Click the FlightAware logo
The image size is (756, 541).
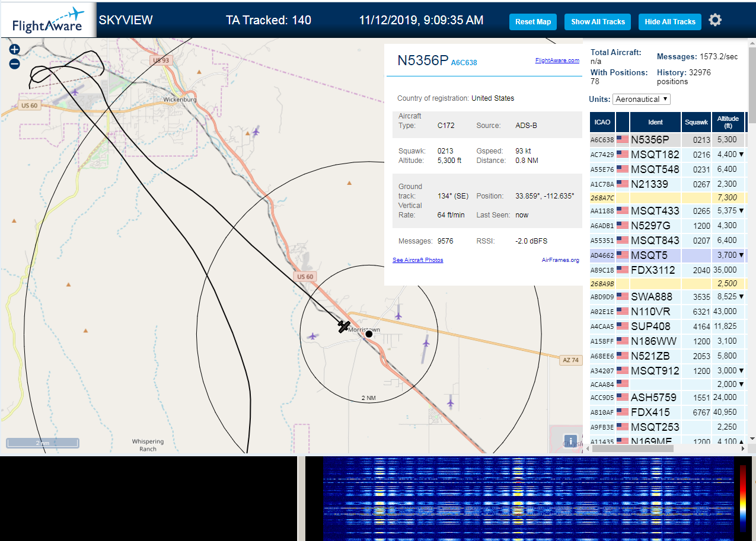[x=48, y=20]
